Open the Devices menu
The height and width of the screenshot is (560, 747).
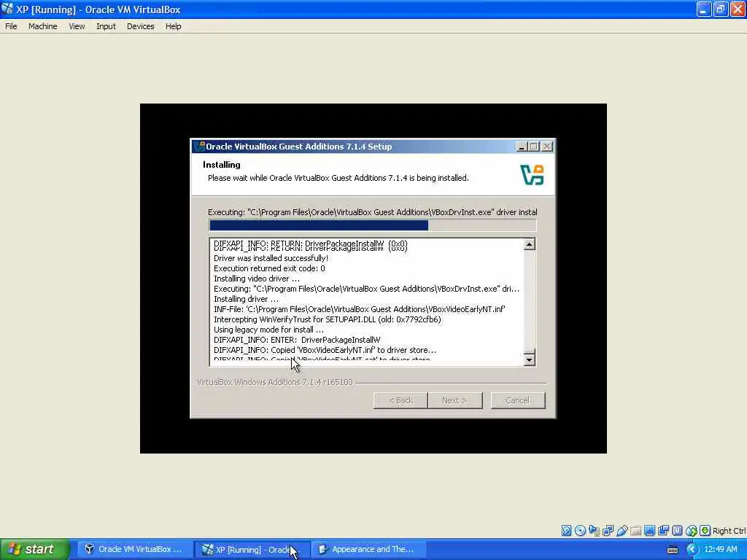coord(141,26)
